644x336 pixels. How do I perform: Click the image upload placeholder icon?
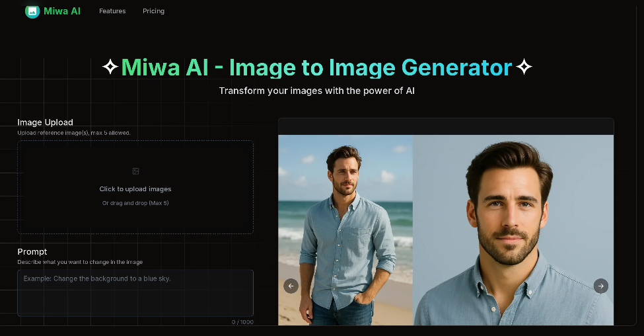(x=135, y=171)
